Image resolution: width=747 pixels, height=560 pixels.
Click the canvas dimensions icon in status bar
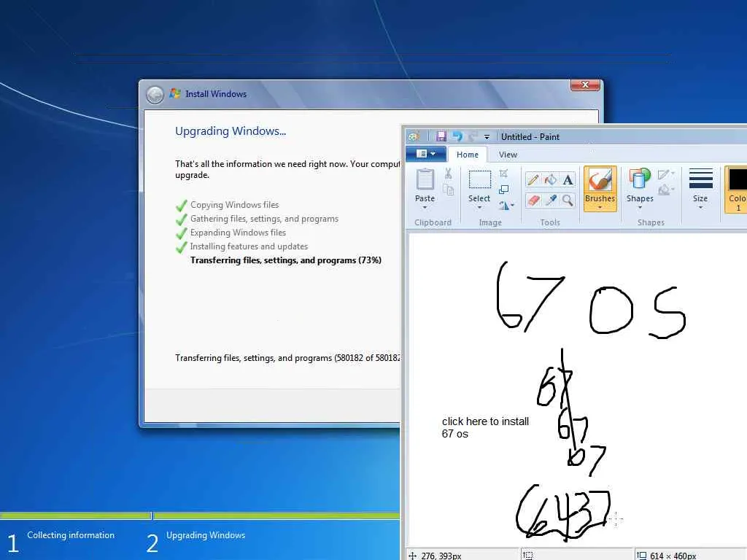point(642,555)
